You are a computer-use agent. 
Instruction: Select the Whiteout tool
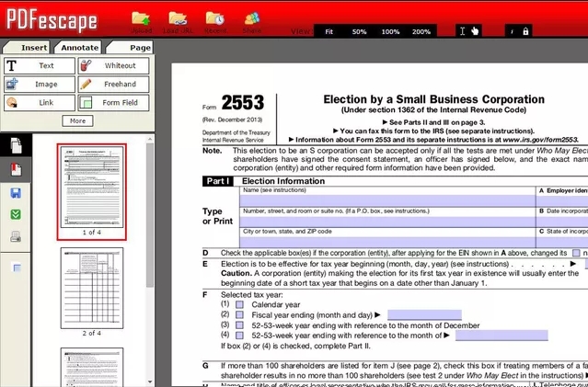click(x=113, y=65)
